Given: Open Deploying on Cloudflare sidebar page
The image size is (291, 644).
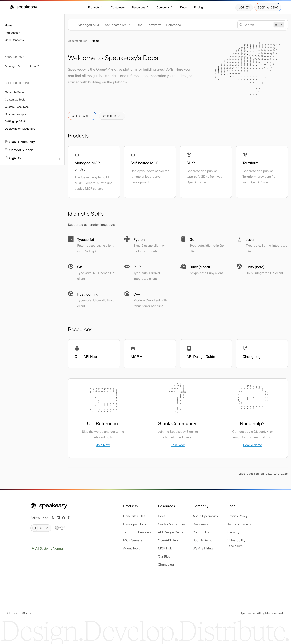Looking at the screenshot, I should coord(20,129).
